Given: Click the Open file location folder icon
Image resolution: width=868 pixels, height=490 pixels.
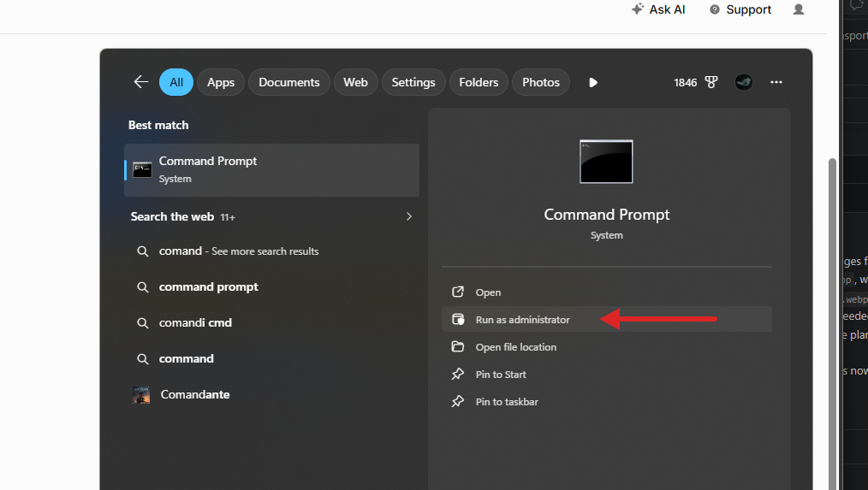Looking at the screenshot, I should click(458, 346).
